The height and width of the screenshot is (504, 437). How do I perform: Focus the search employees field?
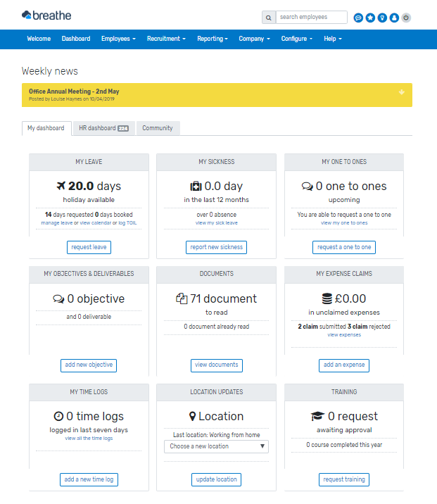(312, 17)
